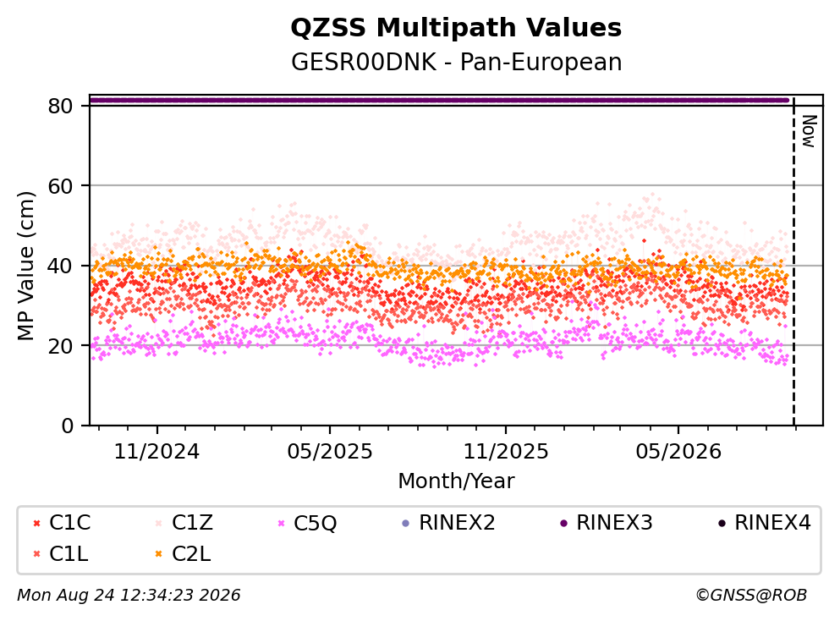Select the RINEX3 legend label
Viewport: 840px width, 621px height.
(614, 522)
